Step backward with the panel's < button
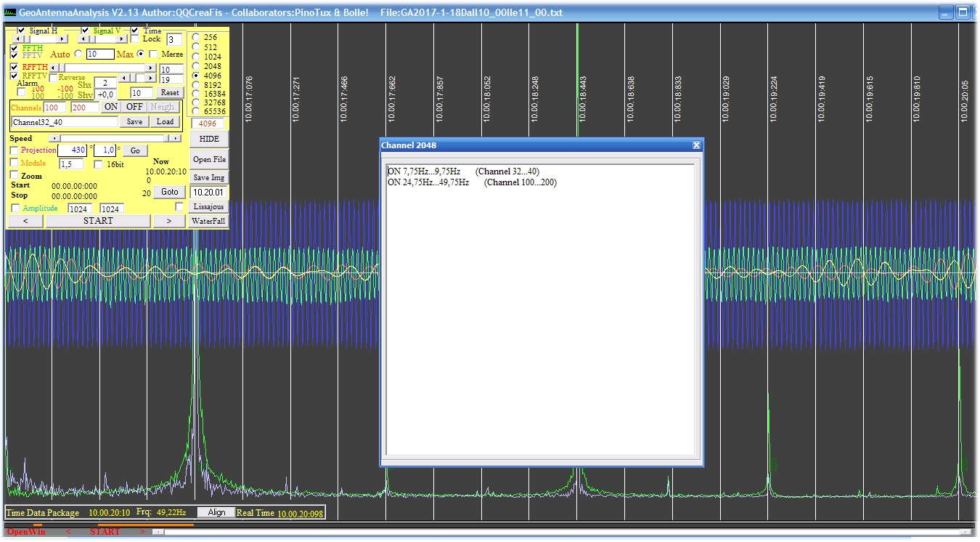The height and width of the screenshot is (542, 980). (25, 221)
